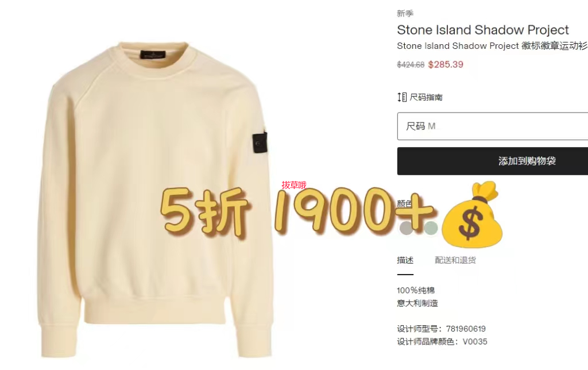Image resolution: width=588 pixels, height=370 pixels.
Task: Open the 尺码指南 size guide link
Action: click(x=426, y=98)
